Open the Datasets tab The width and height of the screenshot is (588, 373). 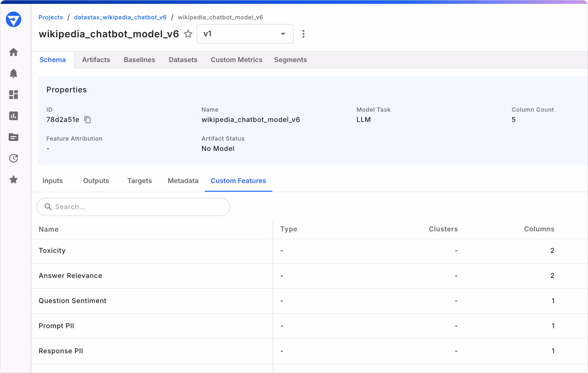[183, 60]
